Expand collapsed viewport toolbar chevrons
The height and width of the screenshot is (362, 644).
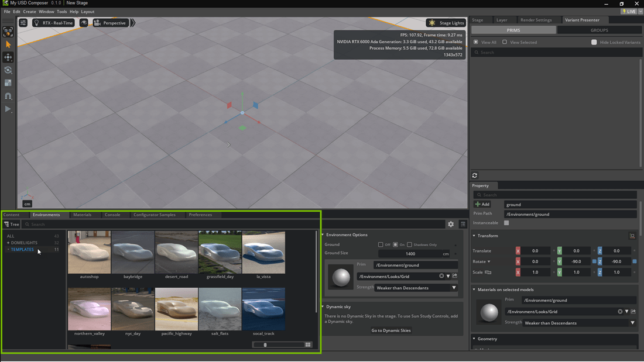(x=133, y=23)
